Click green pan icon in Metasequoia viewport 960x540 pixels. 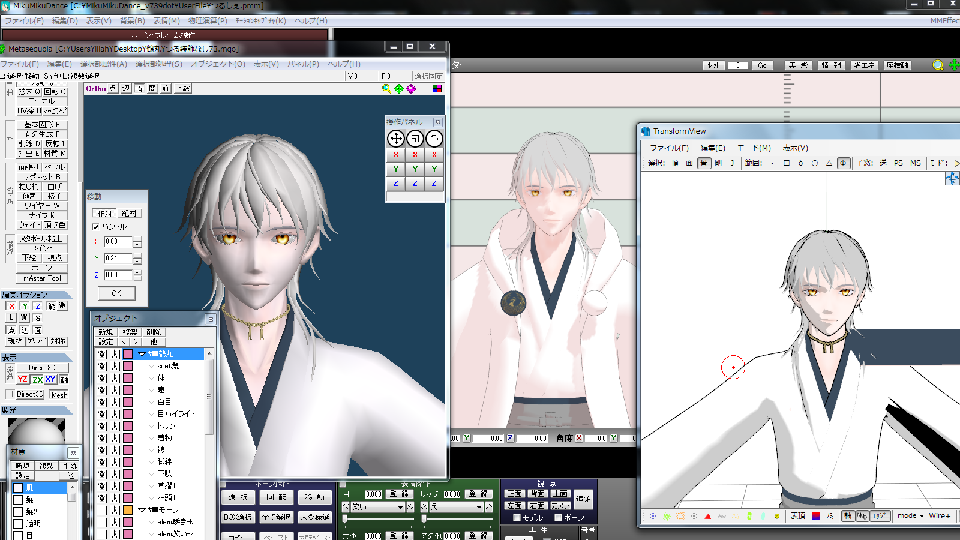click(x=399, y=89)
